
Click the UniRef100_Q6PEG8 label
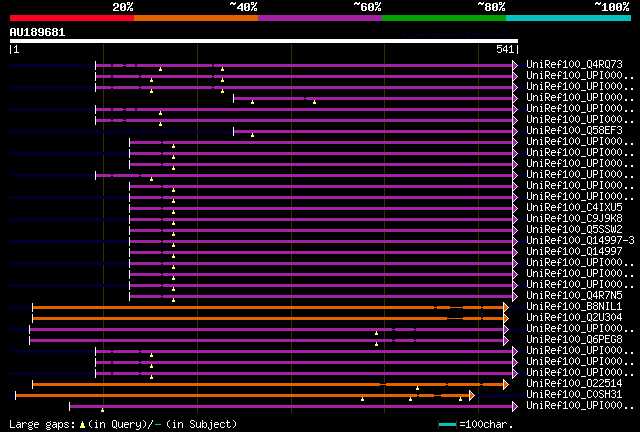coord(574,339)
